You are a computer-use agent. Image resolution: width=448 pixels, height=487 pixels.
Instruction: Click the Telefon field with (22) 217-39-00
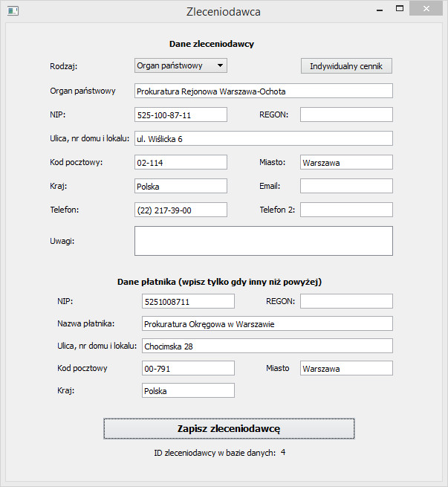181,210
